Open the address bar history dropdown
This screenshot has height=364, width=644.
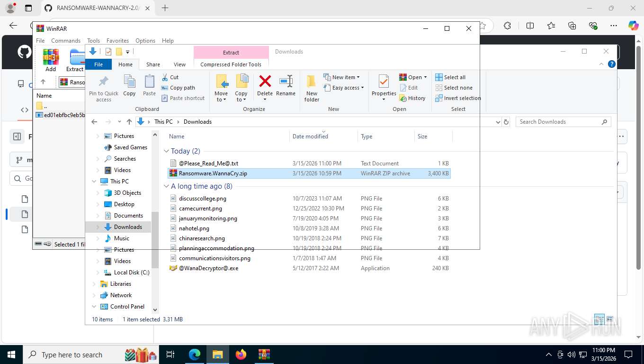498,122
